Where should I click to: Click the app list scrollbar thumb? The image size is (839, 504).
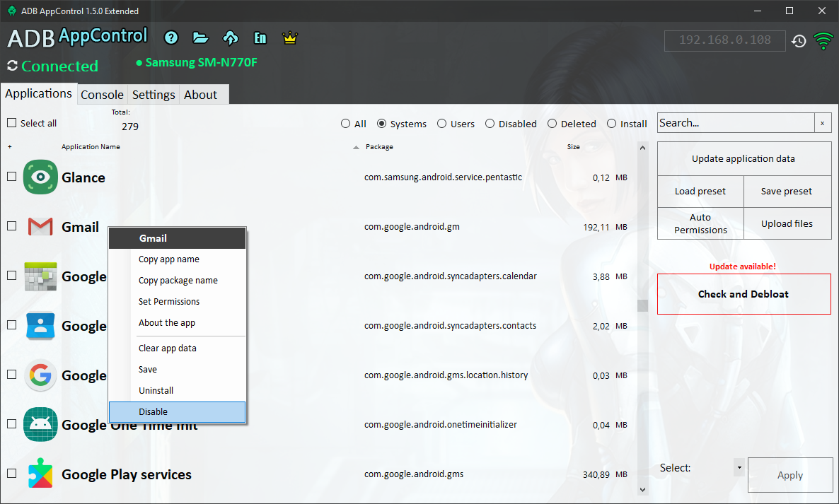[x=642, y=305]
